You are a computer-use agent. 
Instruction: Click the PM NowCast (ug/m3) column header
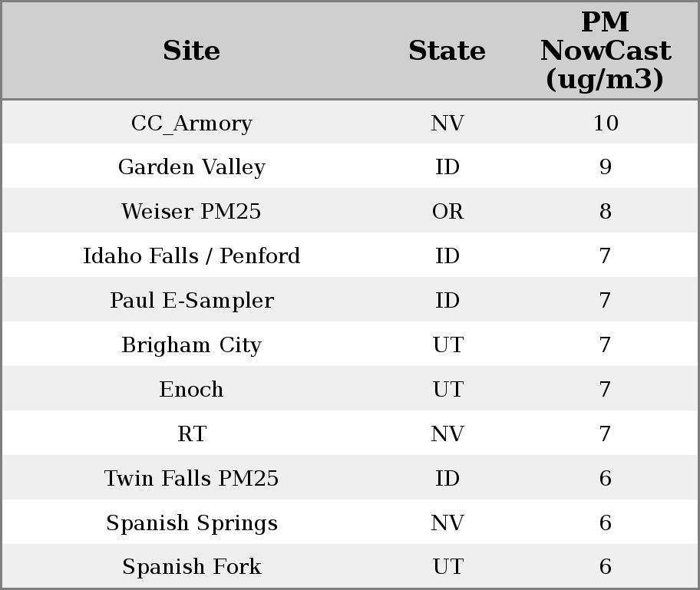pyautogui.click(x=605, y=51)
